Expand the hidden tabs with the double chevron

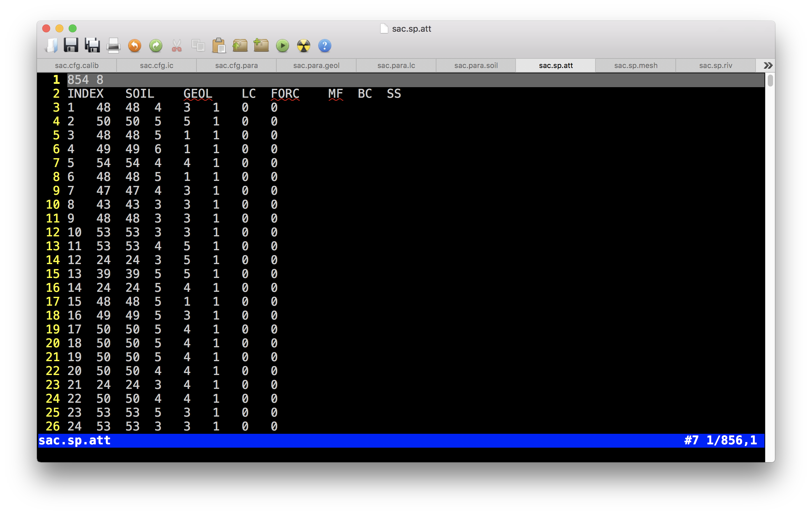click(x=768, y=65)
